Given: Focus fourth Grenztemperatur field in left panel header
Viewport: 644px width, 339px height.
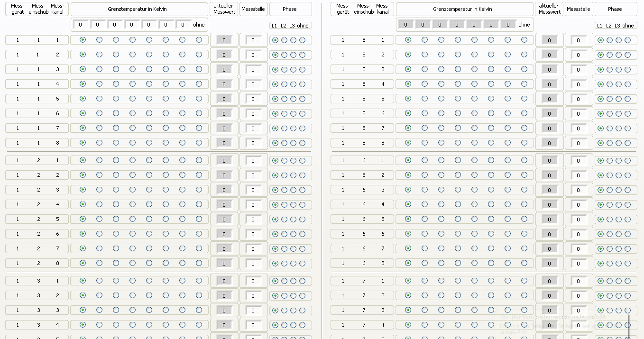Looking at the screenshot, I should pos(131,25).
